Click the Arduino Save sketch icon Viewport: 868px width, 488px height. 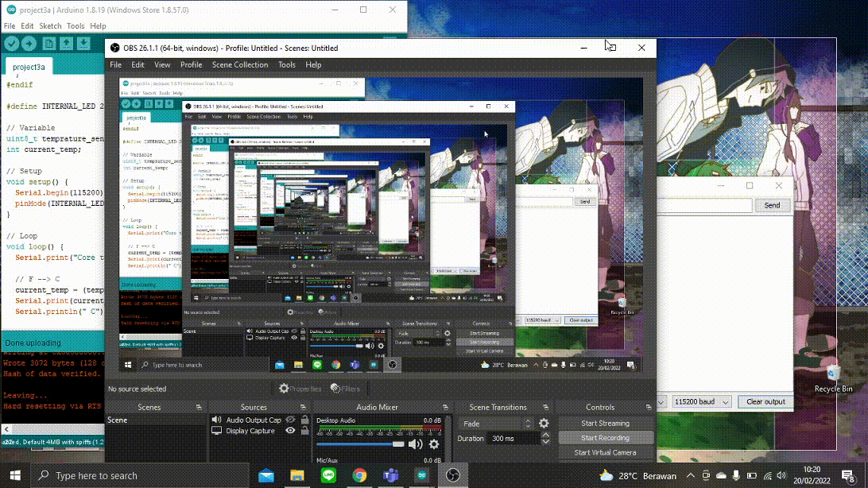(83, 43)
